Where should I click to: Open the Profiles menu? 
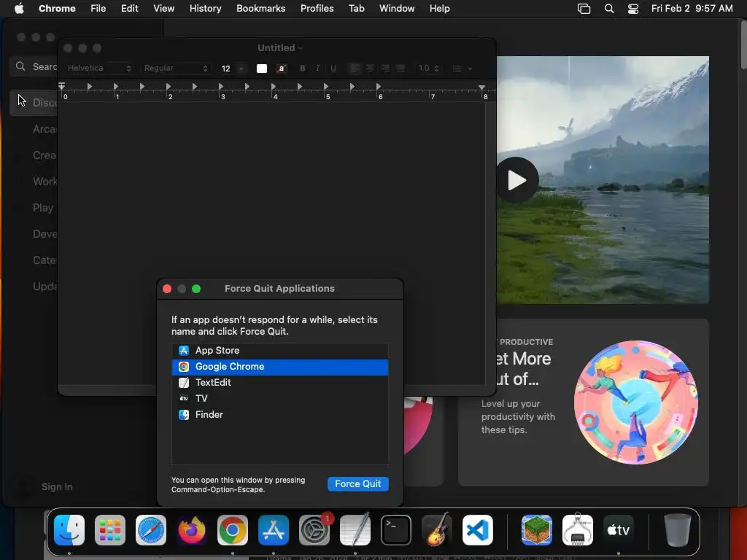click(x=317, y=9)
